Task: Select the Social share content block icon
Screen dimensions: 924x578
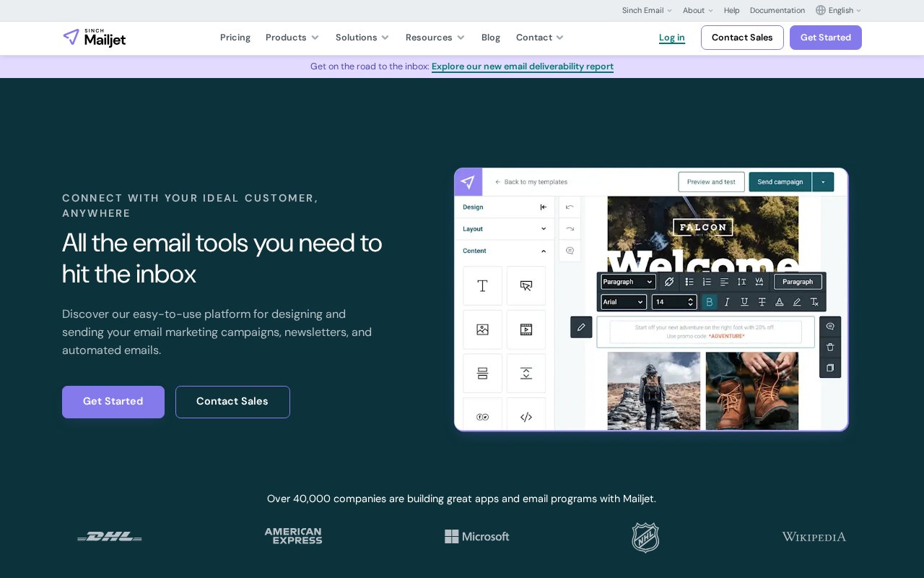Action: coord(482,417)
